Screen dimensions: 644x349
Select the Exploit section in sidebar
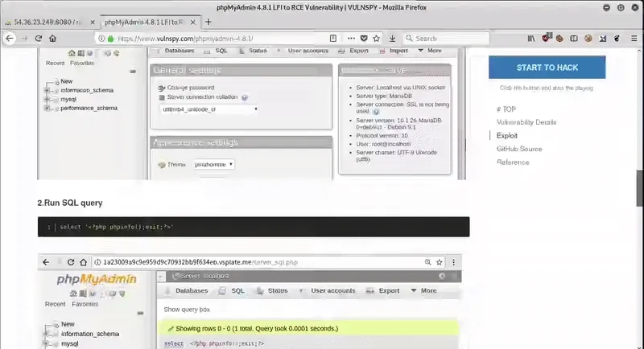point(507,136)
